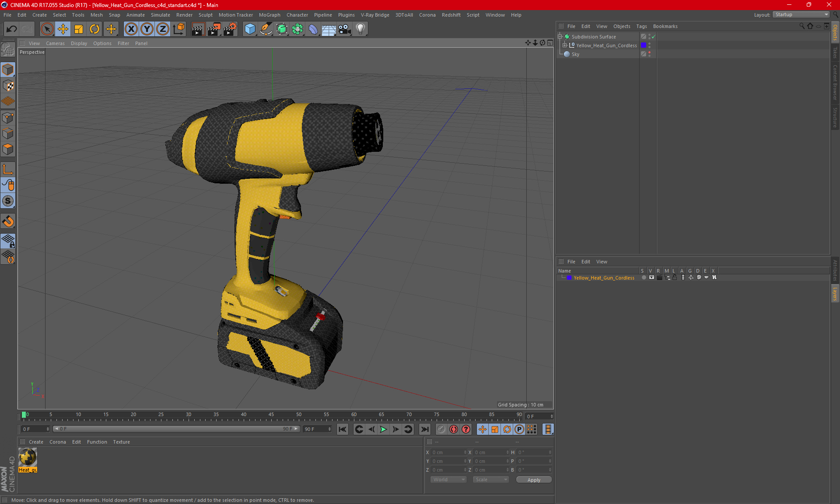This screenshot has height=504, width=840.
Task: Expand the Yellow_Heat_Gun_Cordless object
Action: 564,45
